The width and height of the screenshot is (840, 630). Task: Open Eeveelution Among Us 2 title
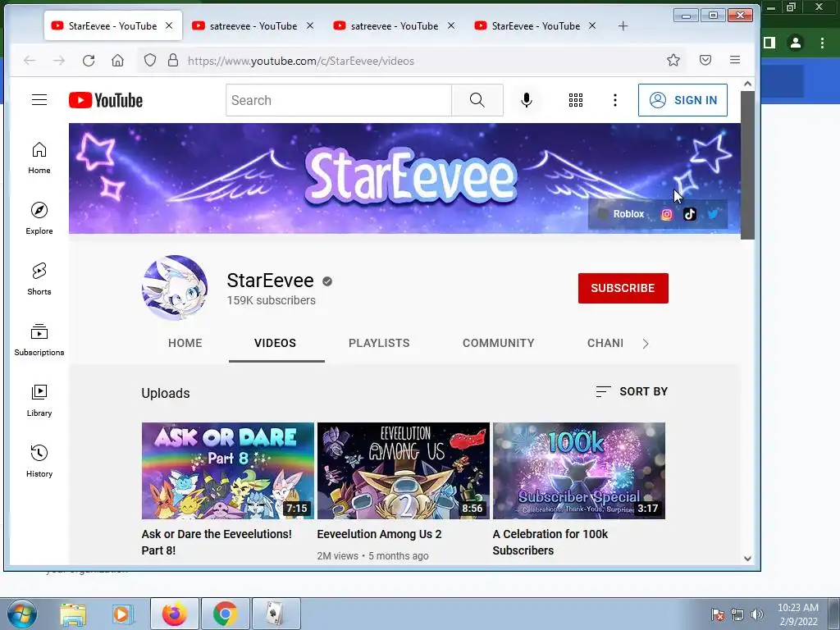coord(379,534)
